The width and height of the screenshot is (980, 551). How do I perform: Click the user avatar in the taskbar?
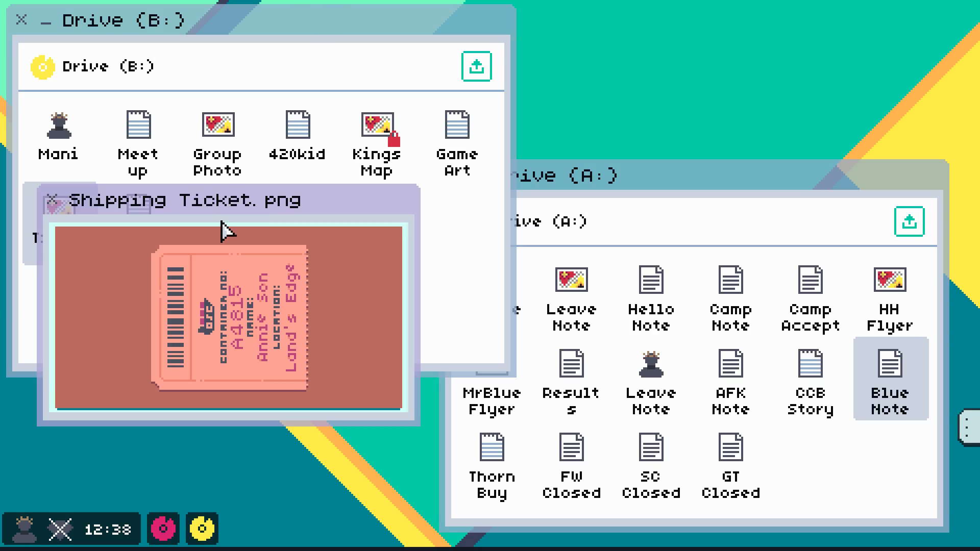point(23,529)
